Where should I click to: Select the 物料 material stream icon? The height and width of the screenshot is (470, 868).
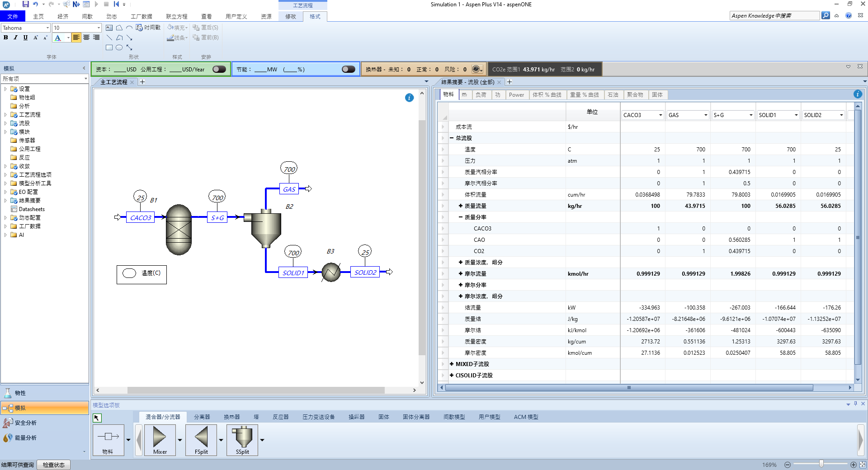[108, 440]
